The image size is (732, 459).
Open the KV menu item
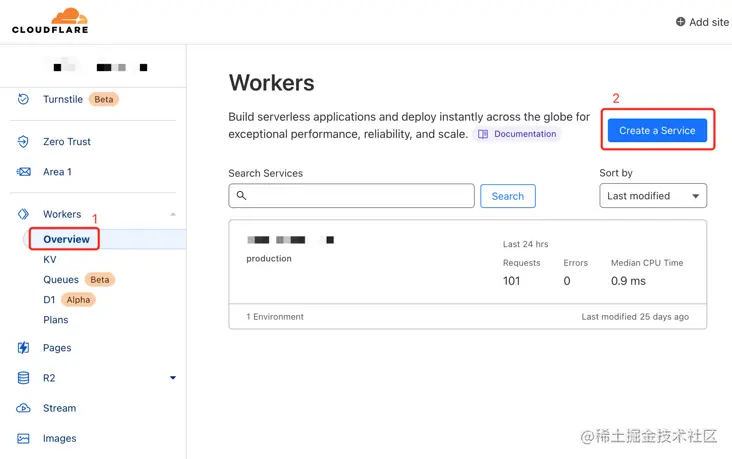click(50, 259)
